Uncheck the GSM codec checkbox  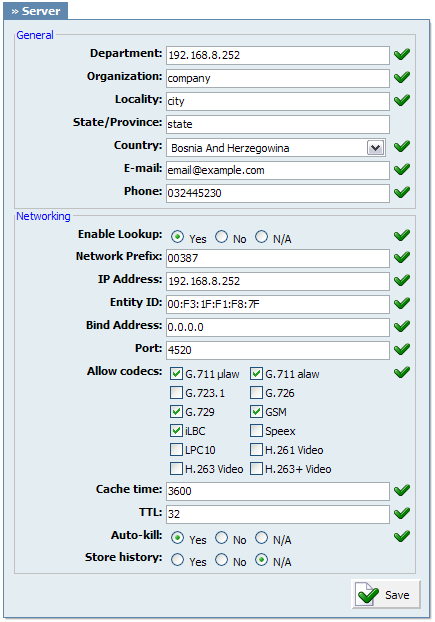(256, 412)
